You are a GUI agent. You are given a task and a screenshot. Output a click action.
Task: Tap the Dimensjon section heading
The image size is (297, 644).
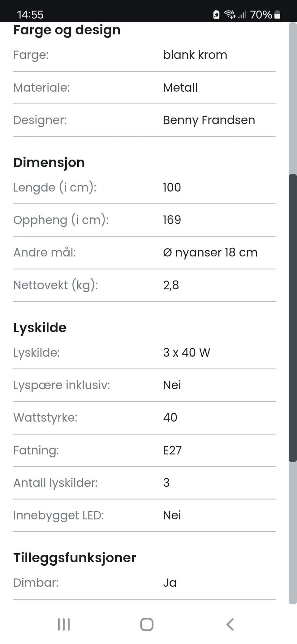[x=49, y=163]
